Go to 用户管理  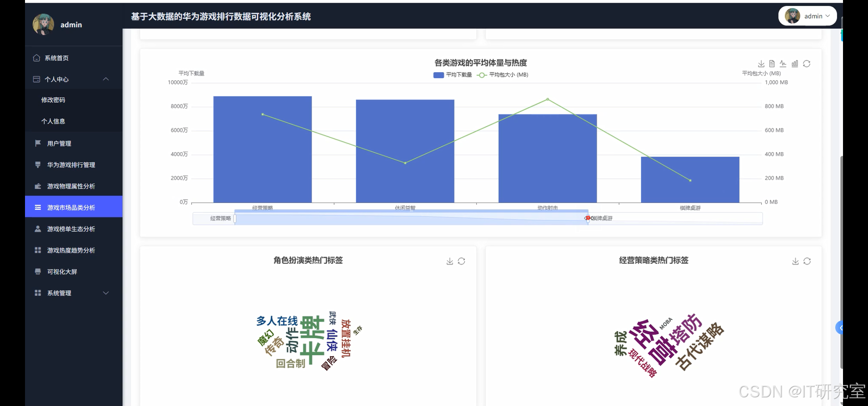pos(74,144)
